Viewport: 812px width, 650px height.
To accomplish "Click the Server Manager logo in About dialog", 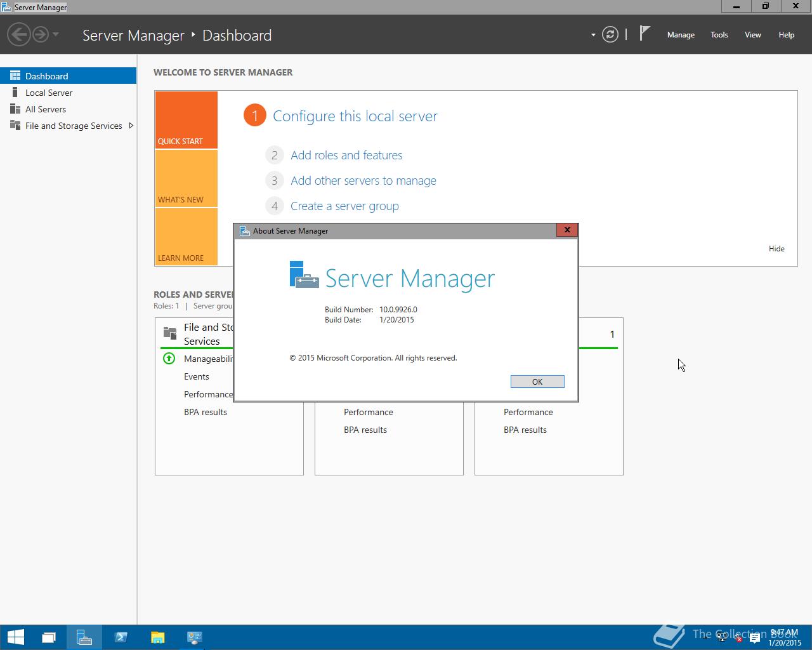I will 304,275.
